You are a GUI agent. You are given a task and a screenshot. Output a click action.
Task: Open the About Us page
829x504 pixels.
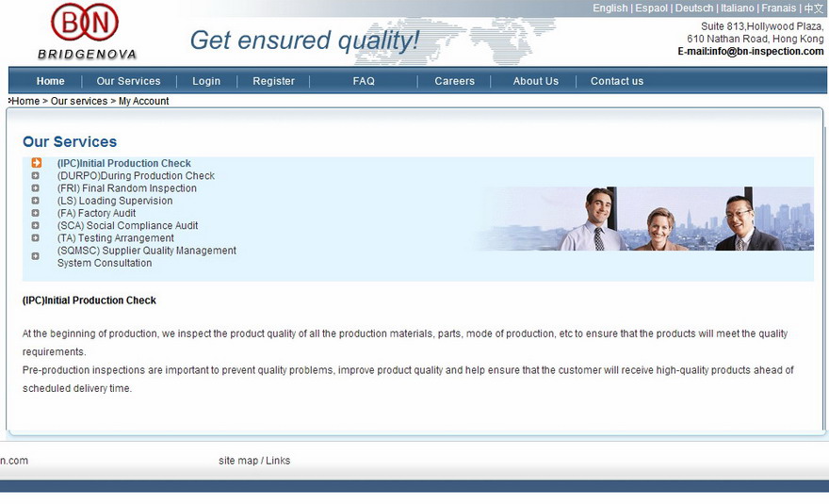[536, 81]
